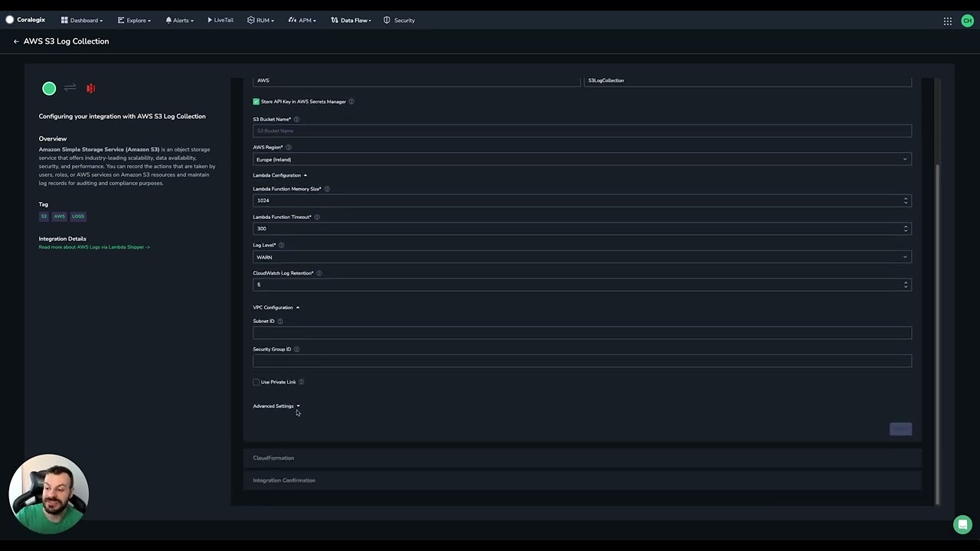Show info tooltip for AWS Region
The image size is (980, 551).
(289, 148)
